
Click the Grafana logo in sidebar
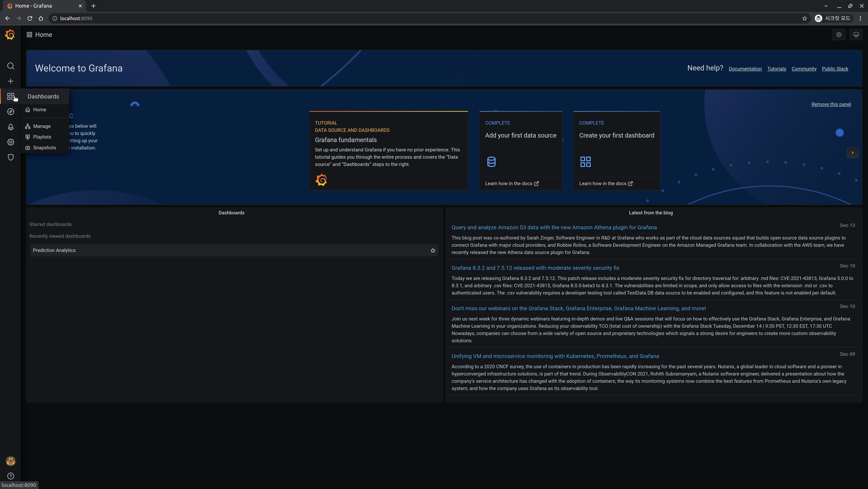point(10,34)
